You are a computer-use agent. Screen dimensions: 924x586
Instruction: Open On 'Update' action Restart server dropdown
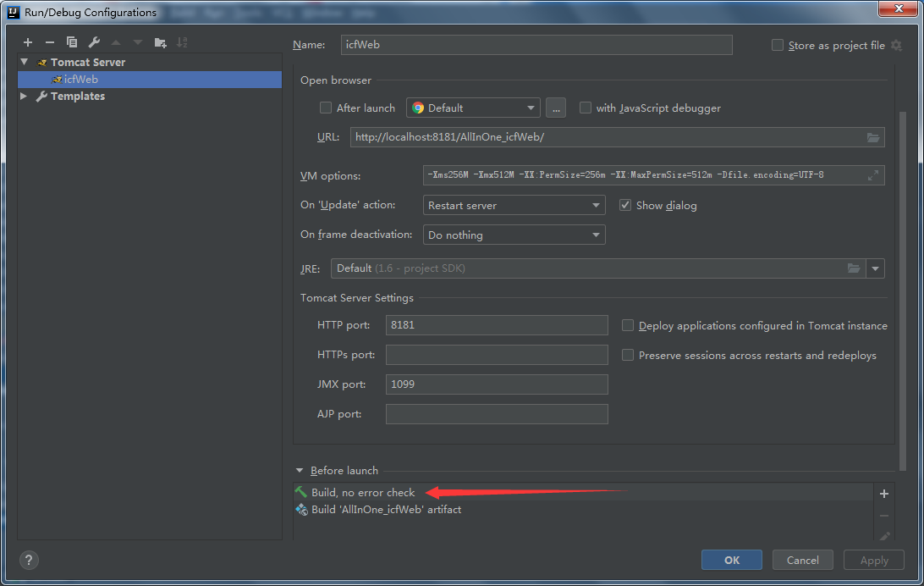click(x=514, y=205)
